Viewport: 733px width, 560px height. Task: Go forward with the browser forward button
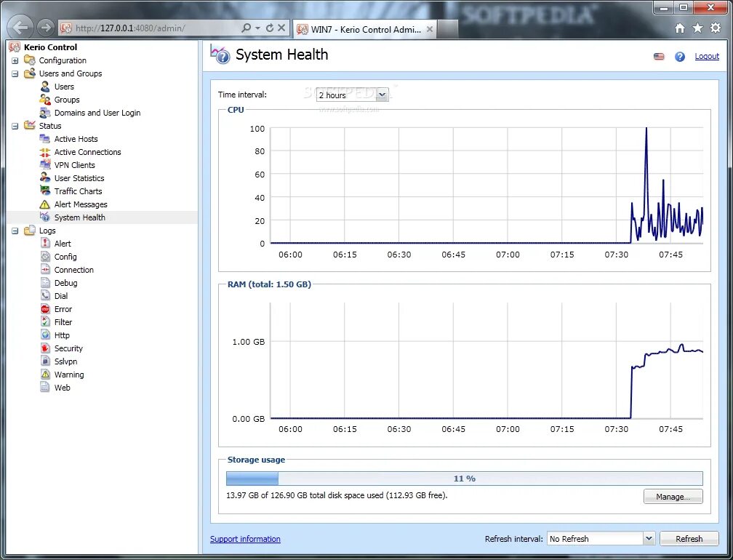(45, 28)
